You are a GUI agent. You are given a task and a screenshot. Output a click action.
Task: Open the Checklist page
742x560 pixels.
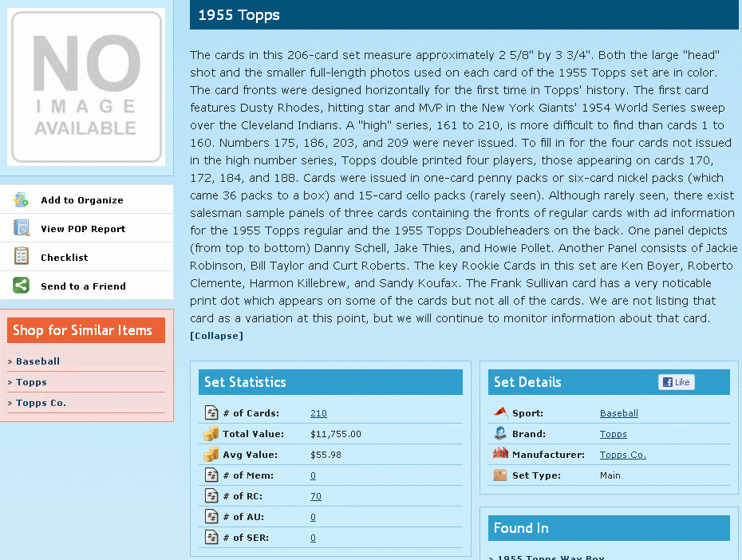(x=65, y=258)
